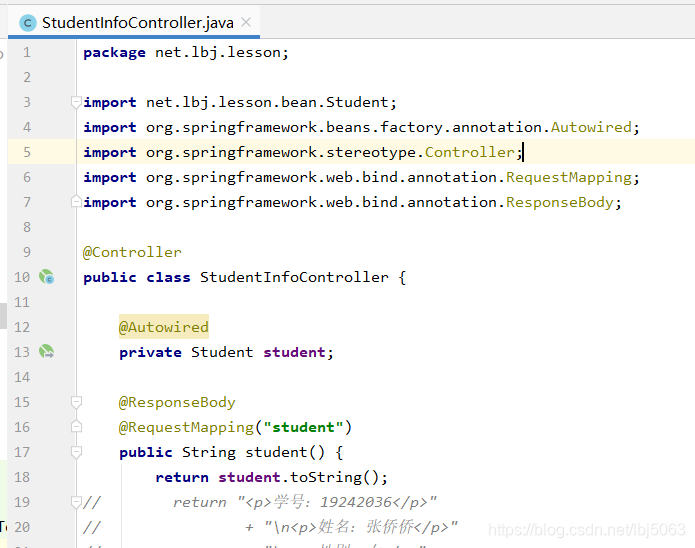Select the StudentInfoController.java tab
Viewport: 695px width, 548px height.
click(x=134, y=23)
